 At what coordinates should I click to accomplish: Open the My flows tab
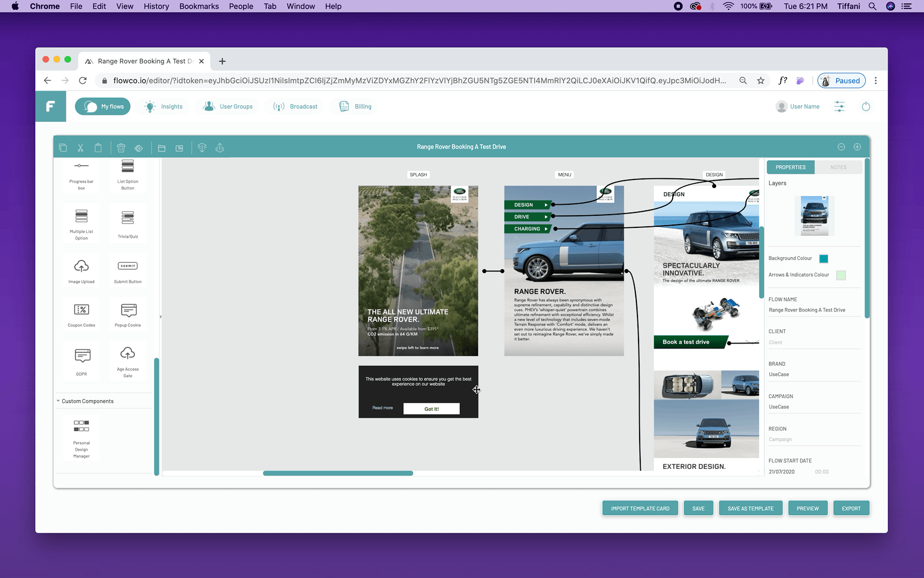pos(103,107)
